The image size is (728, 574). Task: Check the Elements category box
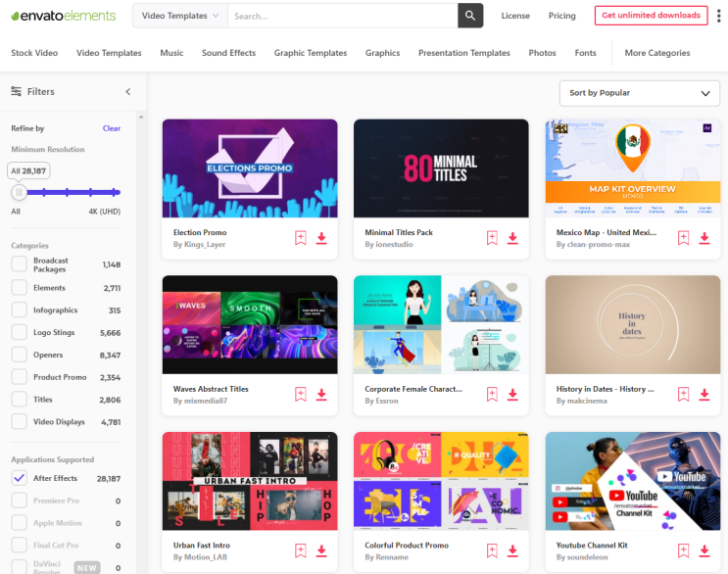tap(19, 287)
